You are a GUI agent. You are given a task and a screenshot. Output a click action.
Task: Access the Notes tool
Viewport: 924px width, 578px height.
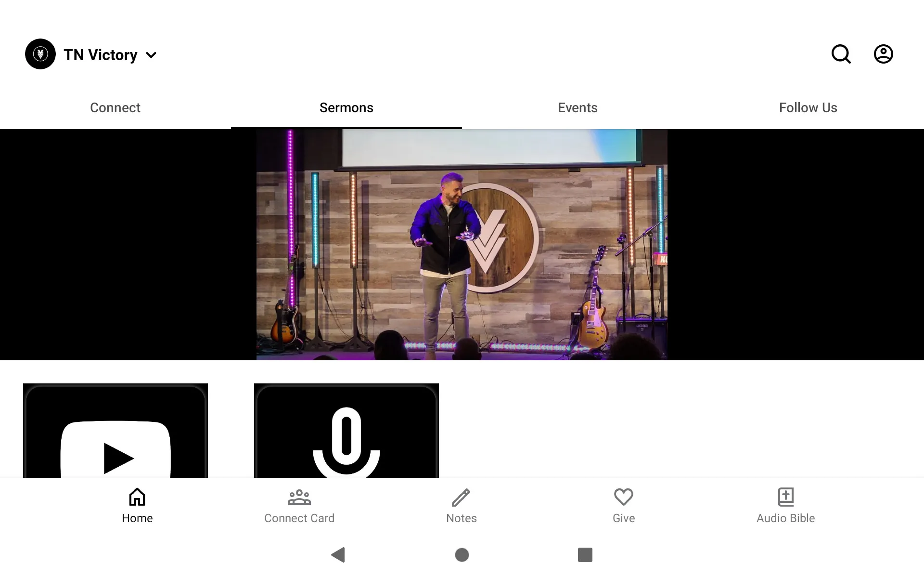462,505
